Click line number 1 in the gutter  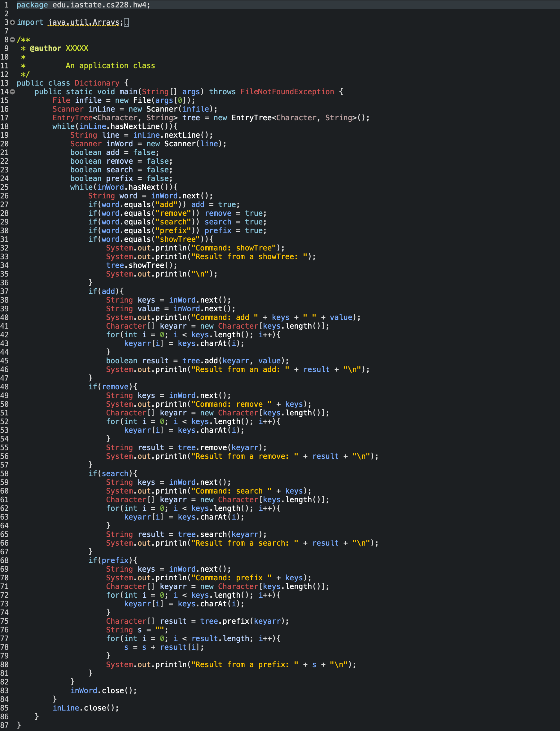pos(6,5)
